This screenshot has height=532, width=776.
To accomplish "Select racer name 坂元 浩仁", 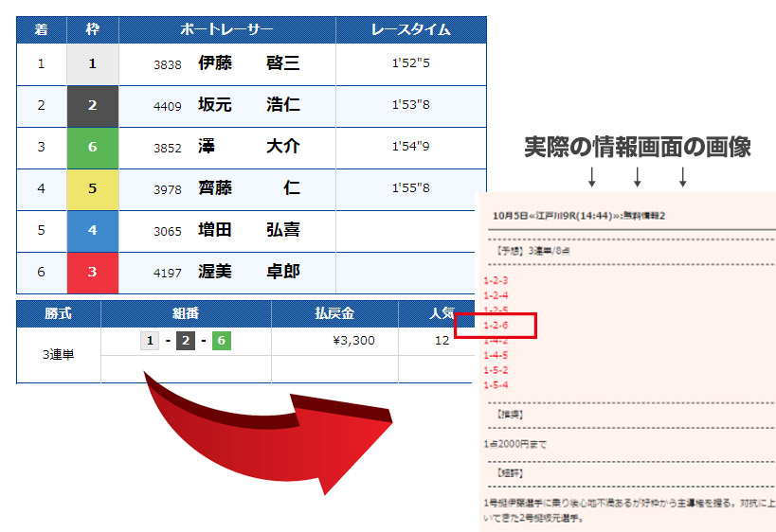I will 248,105.
